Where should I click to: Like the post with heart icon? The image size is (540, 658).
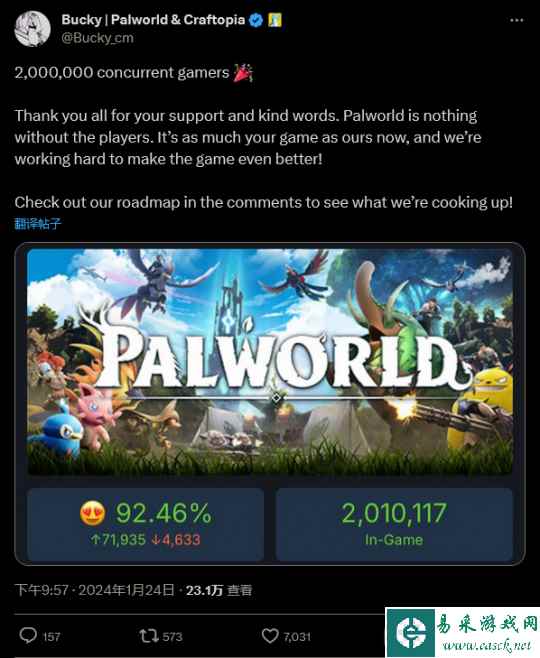tap(270, 636)
